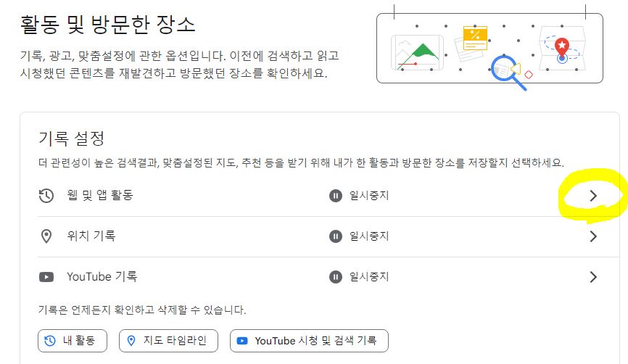This screenshot has width=628, height=364.
Task: Click the map pin icon in 지도 타임라인 button
Action: point(131,341)
